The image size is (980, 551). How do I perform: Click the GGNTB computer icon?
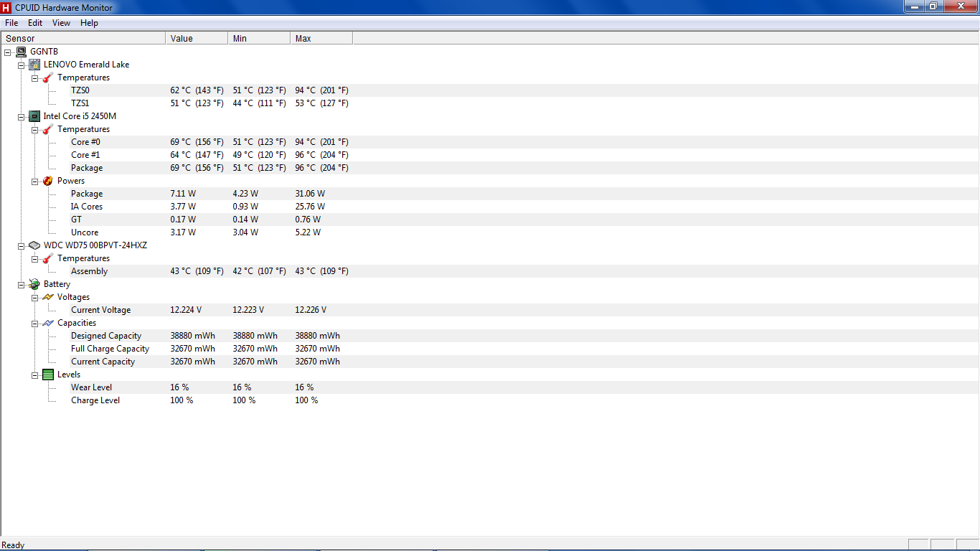[22, 52]
